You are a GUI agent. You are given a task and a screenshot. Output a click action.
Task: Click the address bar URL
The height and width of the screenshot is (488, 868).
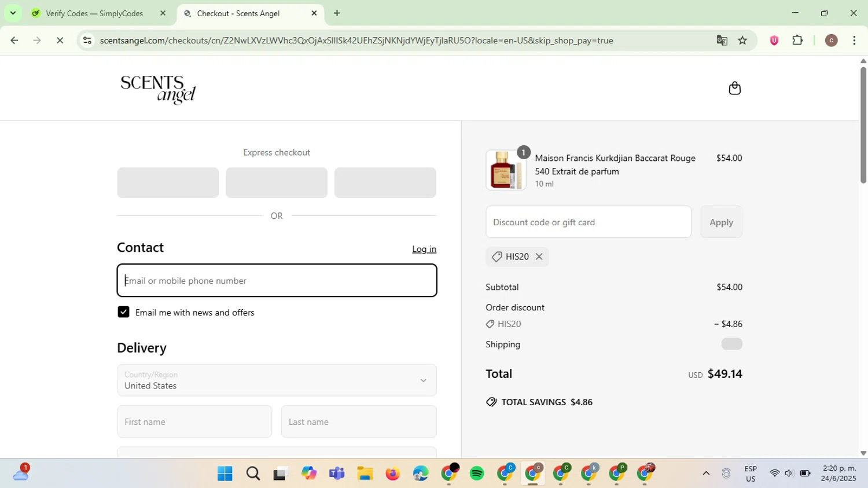point(356,41)
